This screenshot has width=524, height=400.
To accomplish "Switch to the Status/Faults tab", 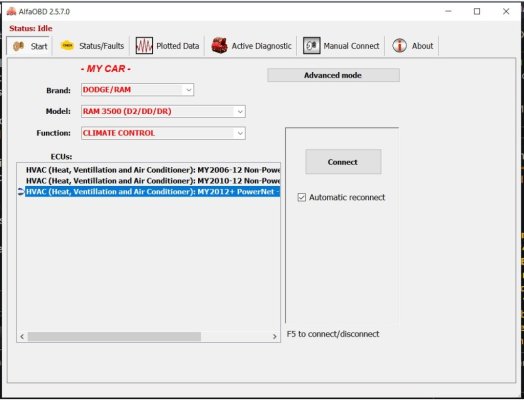I will click(x=93, y=46).
